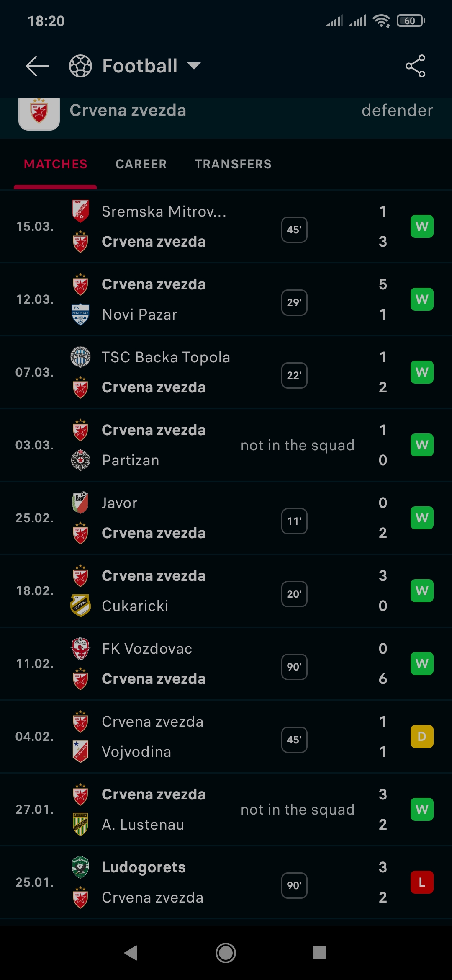Tap the TSC Backa Topola logo
Screen dimensions: 452x980
point(80,357)
